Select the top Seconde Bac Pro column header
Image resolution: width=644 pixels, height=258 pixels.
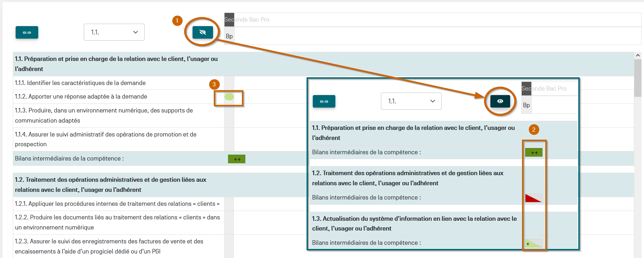click(x=247, y=20)
